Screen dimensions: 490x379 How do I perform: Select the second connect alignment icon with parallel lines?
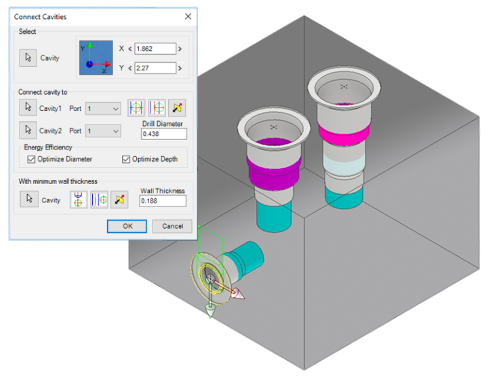click(x=157, y=108)
